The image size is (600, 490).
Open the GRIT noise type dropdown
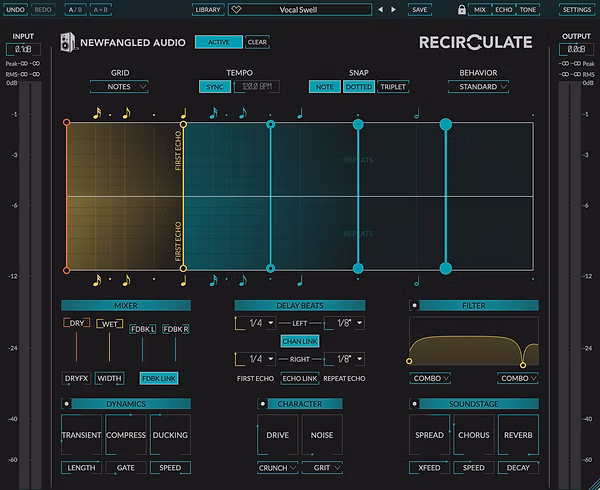coord(322,468)
